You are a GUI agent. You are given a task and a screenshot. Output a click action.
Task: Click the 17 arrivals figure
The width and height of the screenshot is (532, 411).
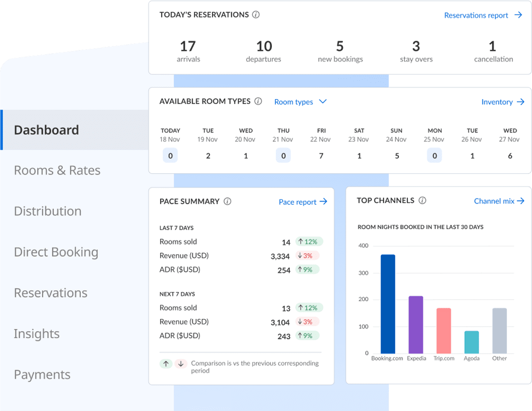[188, 46]
